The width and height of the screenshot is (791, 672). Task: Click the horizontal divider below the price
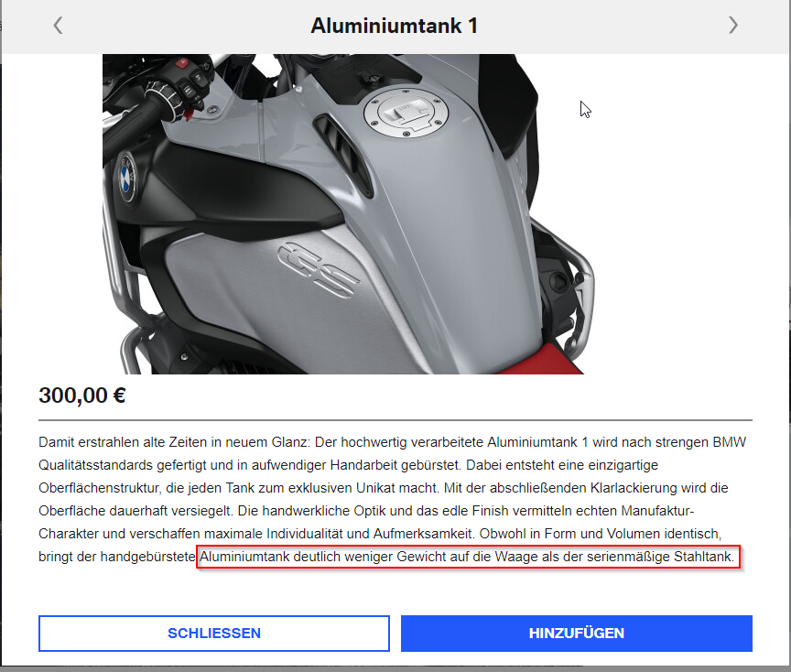[x=395, y=419]
